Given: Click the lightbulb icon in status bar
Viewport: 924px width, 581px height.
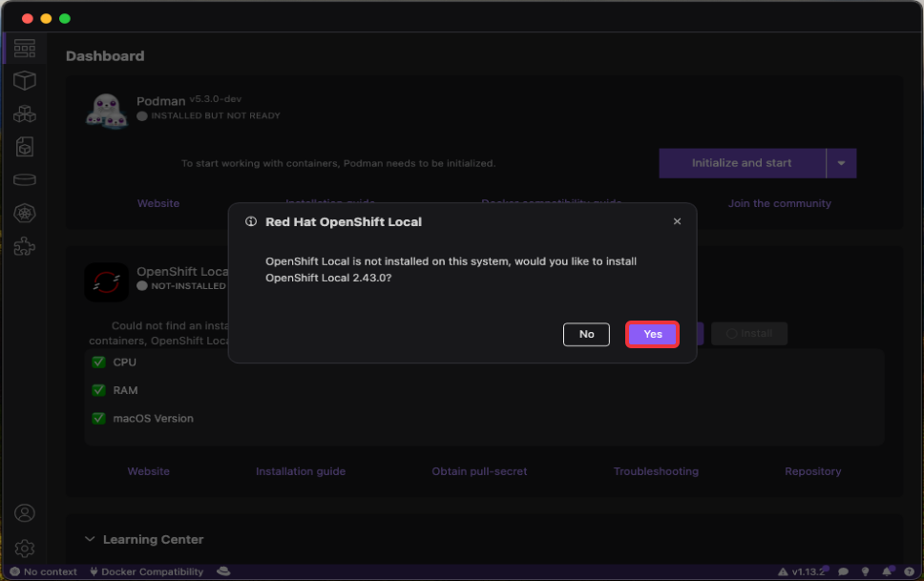Looking at the screenshot, I should (865, 571).
